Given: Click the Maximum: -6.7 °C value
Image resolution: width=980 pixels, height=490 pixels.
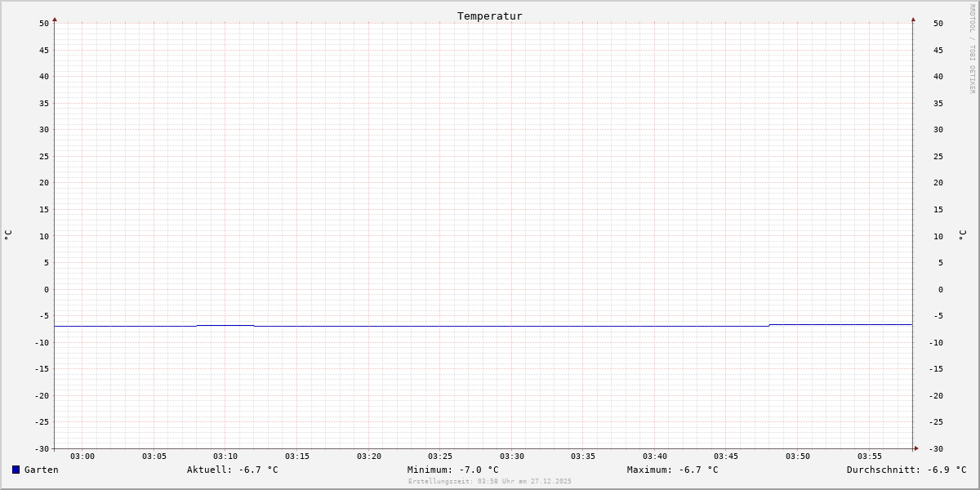Looking at the screenshot, I should pyautogui.click(x=673, y=470).
